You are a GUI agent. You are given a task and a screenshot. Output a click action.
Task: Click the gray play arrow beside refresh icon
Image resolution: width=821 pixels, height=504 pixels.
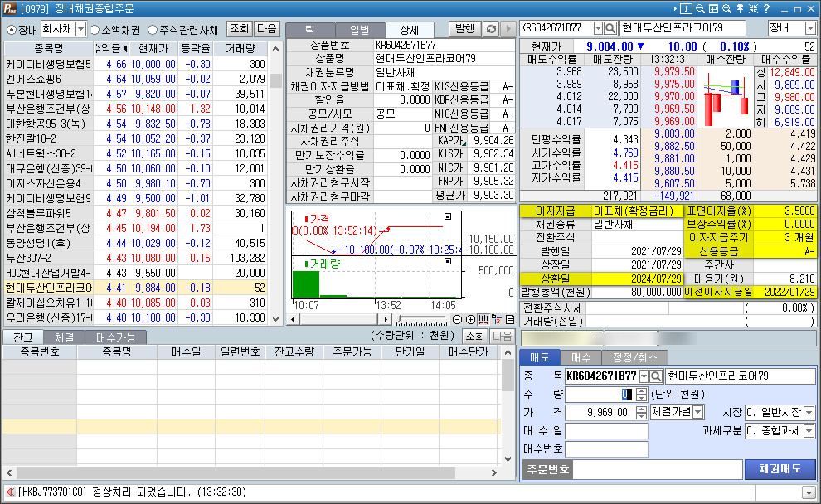click(x=508, y=29)
